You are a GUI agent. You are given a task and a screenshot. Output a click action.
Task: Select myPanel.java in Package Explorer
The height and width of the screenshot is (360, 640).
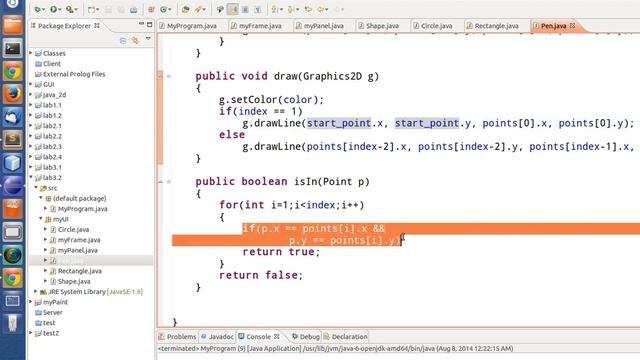[x=77, y=250]
